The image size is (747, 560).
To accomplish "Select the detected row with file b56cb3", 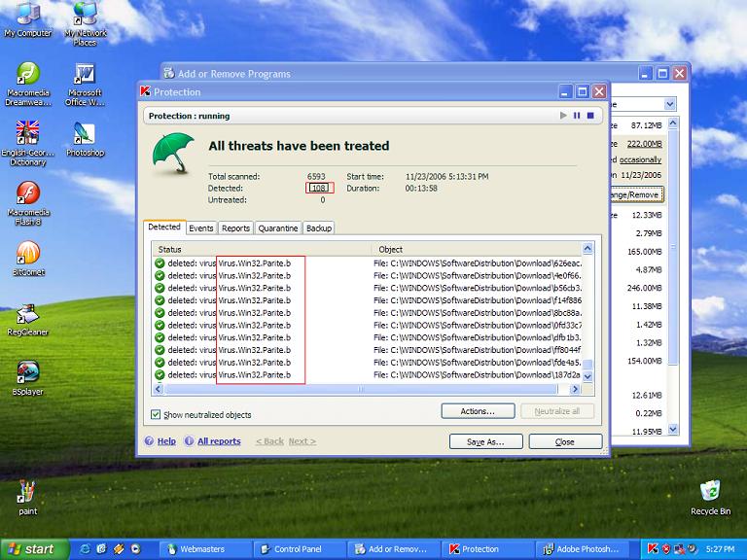I will click(368, 288).
